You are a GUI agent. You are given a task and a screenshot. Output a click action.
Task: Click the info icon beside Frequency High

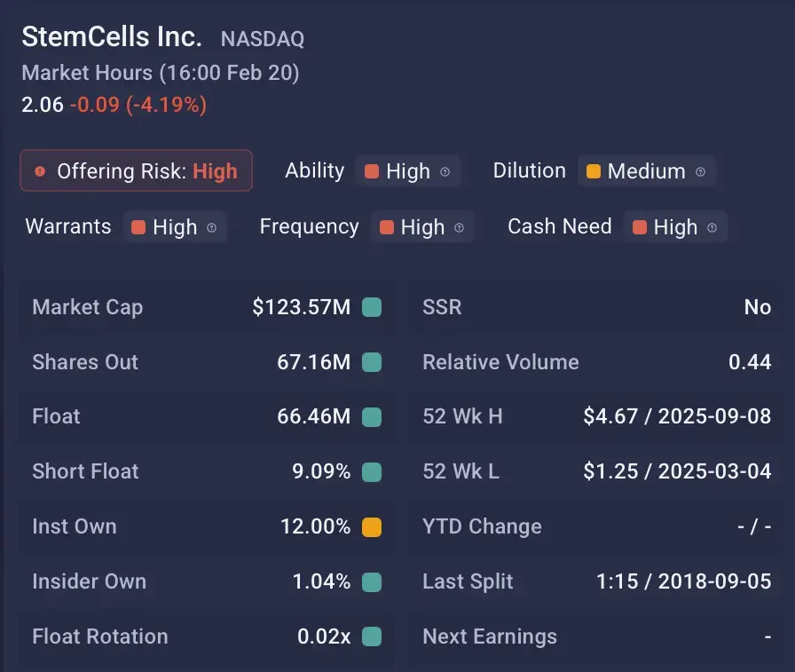459,227
